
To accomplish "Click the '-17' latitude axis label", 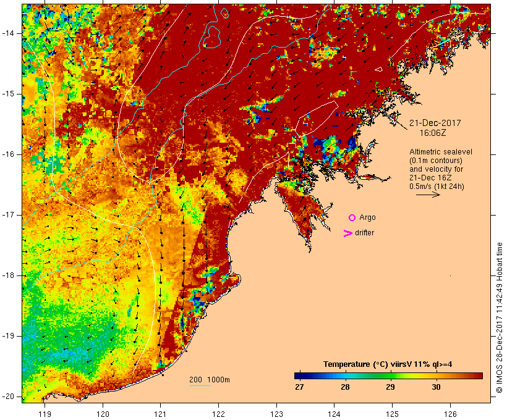I will click(x=8, y=215).
